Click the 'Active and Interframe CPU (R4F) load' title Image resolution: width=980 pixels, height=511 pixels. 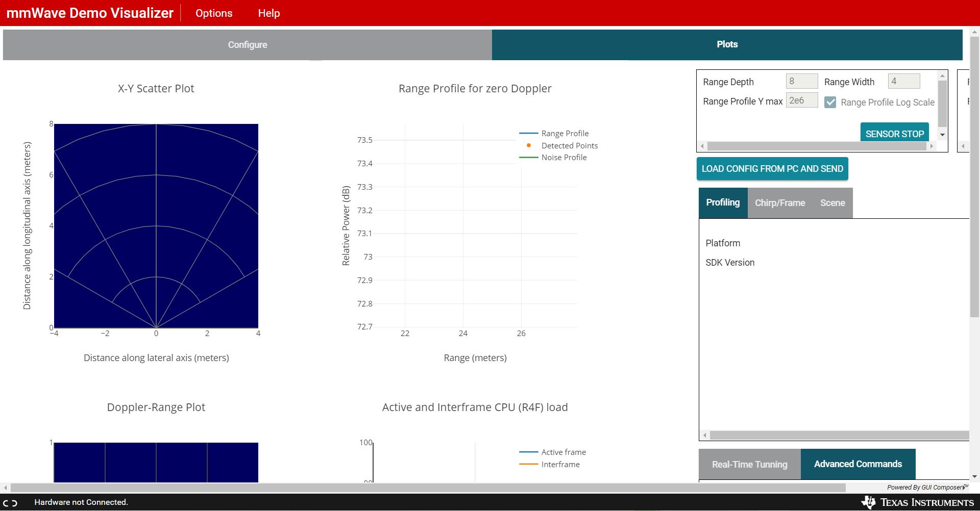pyautogui.click(x=475, y=407)
